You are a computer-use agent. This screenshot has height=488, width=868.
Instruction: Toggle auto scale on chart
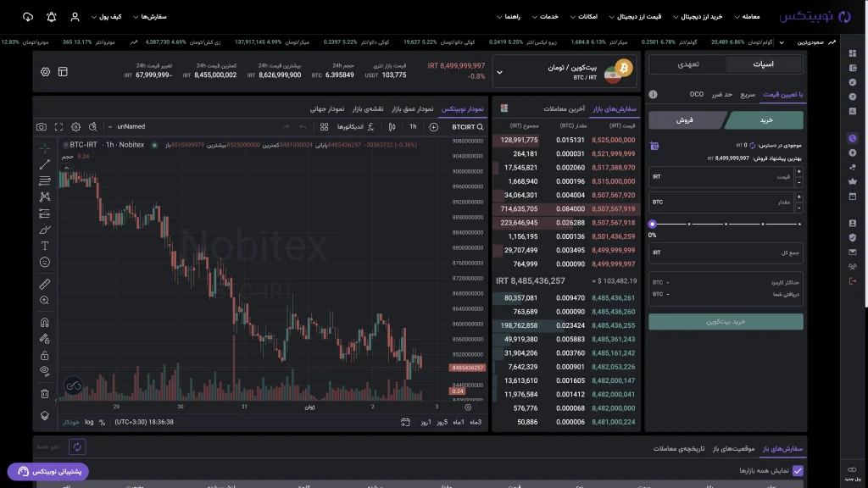[x=71, y=422]
